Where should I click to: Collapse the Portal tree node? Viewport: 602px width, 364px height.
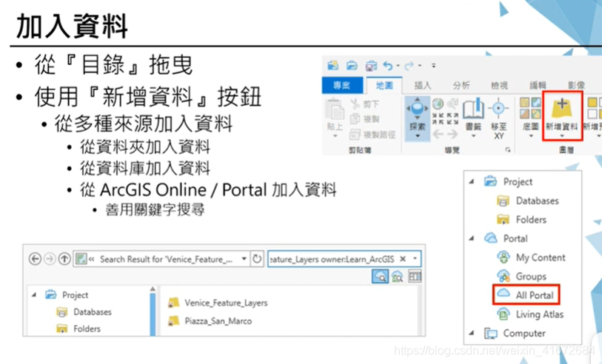coord(471,238)
